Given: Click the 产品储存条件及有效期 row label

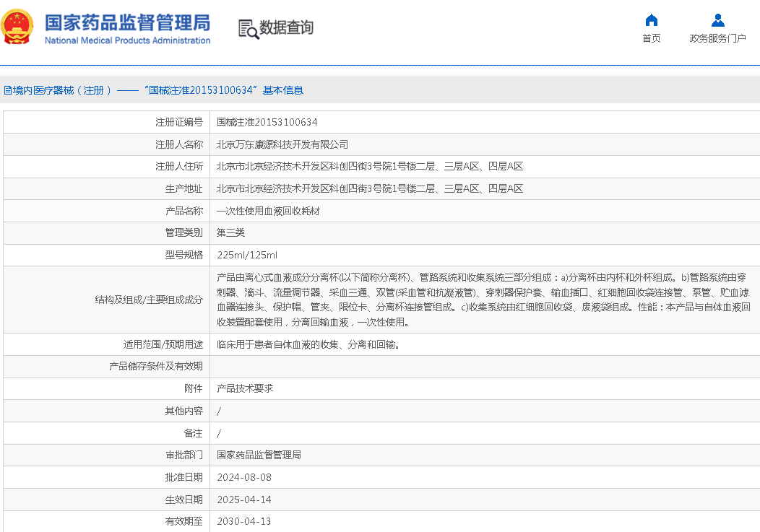Looking at the screenshot, I should pos(155,366).
